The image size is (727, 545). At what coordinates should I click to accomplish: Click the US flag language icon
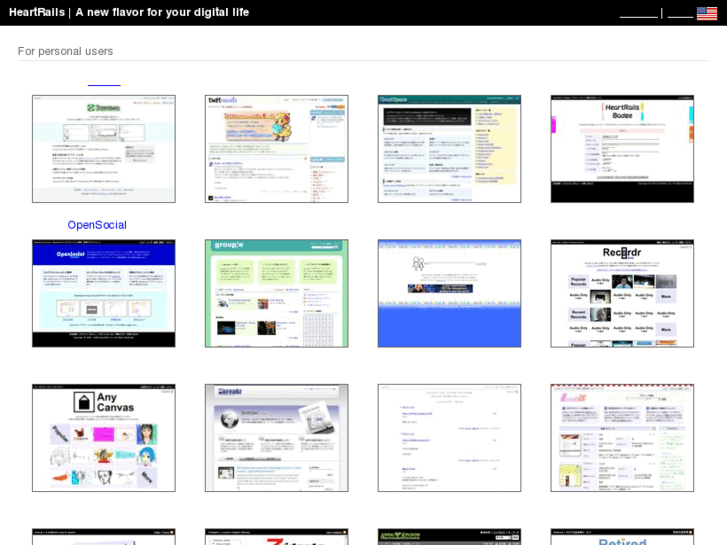pyautogui.click(x=707, y=13)
